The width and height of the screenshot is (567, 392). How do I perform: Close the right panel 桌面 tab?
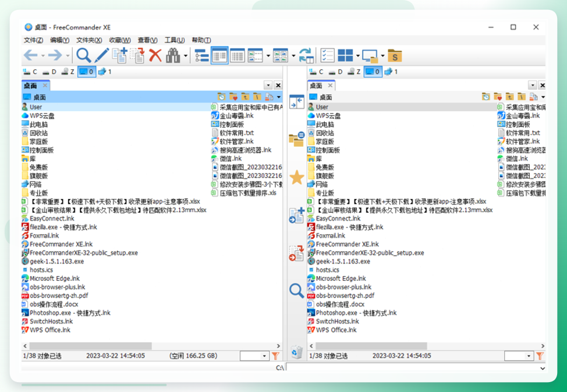click(330, 85)
